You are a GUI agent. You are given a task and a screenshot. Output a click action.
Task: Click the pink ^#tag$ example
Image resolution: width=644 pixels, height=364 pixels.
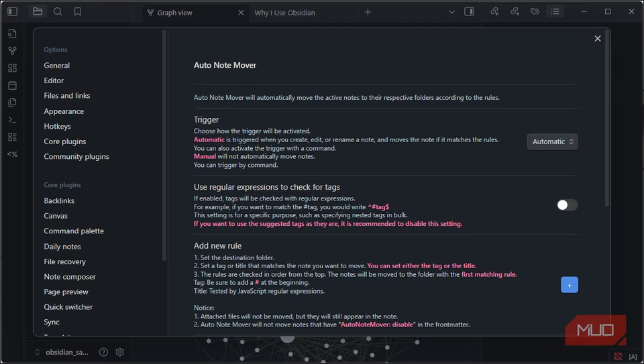[378, 207]
